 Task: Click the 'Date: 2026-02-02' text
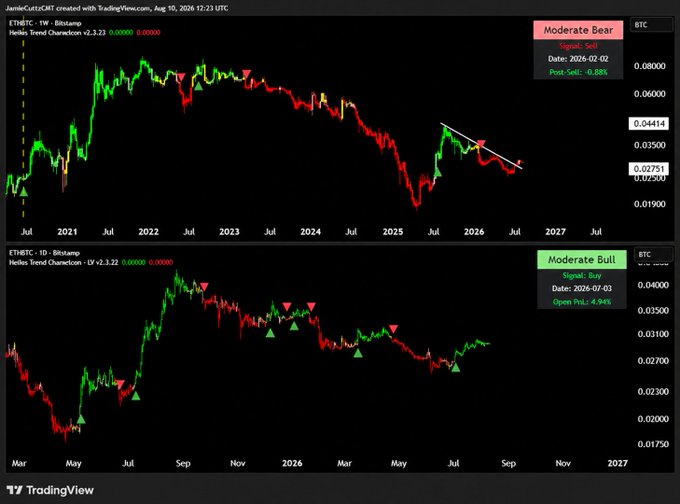click(x=578, y=59)
